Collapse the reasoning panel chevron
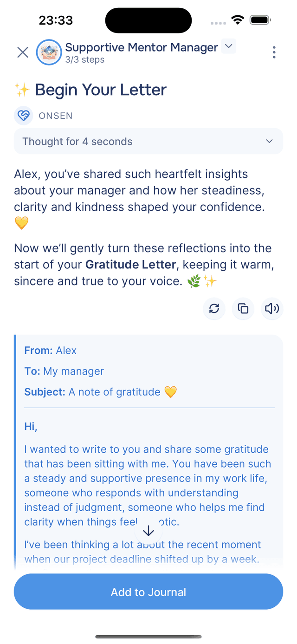Image resolution: width=297 pixels, height=644 pixels. click(x=268, y=141)
